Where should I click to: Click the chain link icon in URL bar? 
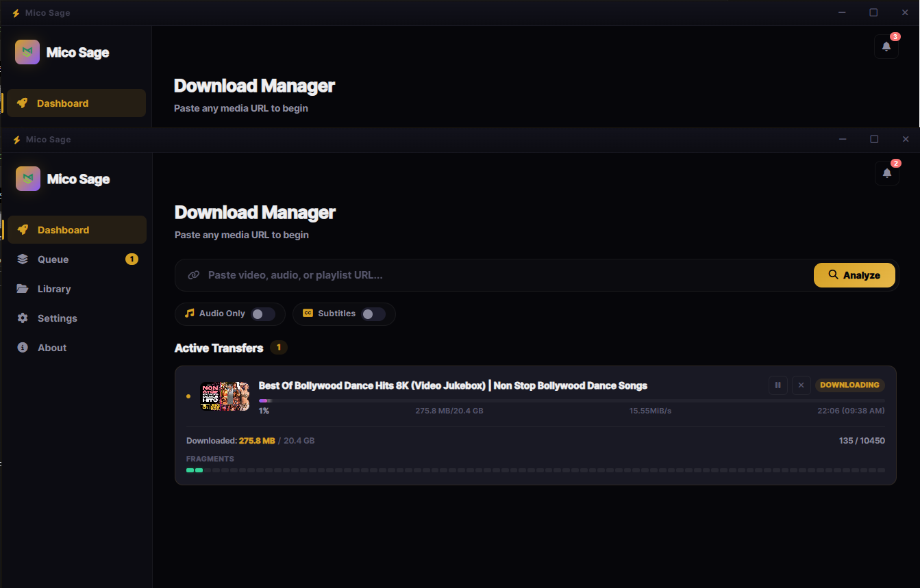coord(194,275)
